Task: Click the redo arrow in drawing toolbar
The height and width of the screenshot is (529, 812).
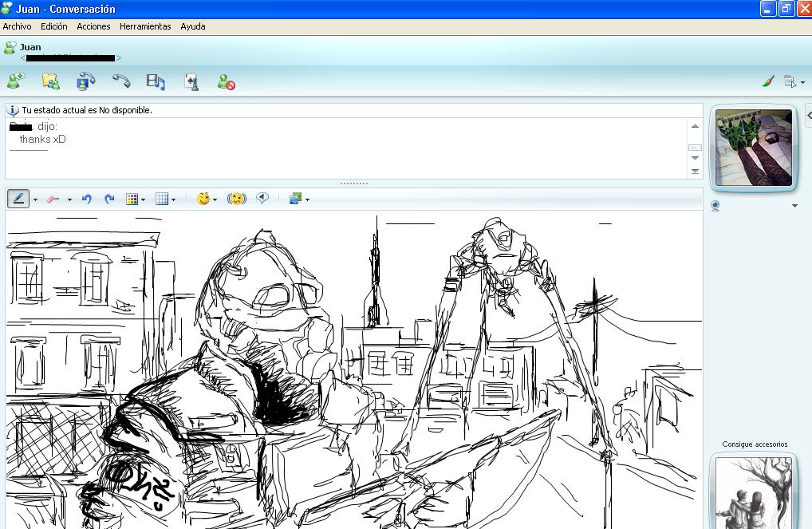Action: [109, 199]
